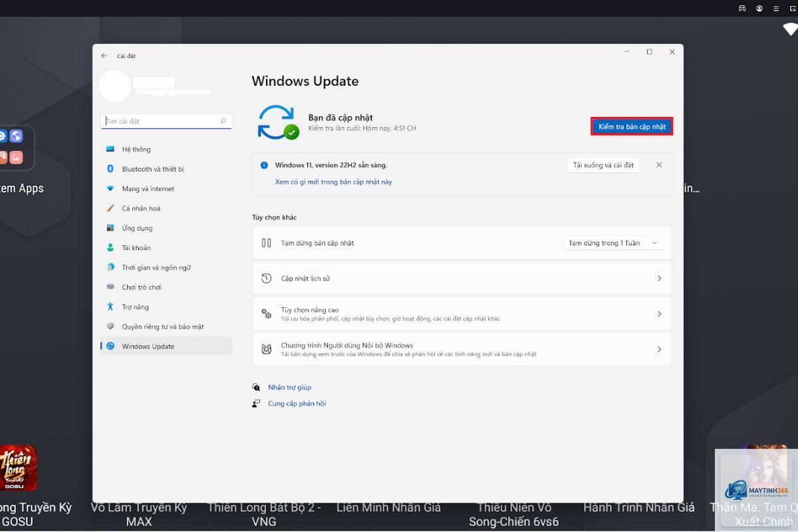Click the Ứng dụng apps icon
This screenshot has width=798, height=532.
pyautogui.click(x=110, y=228)
